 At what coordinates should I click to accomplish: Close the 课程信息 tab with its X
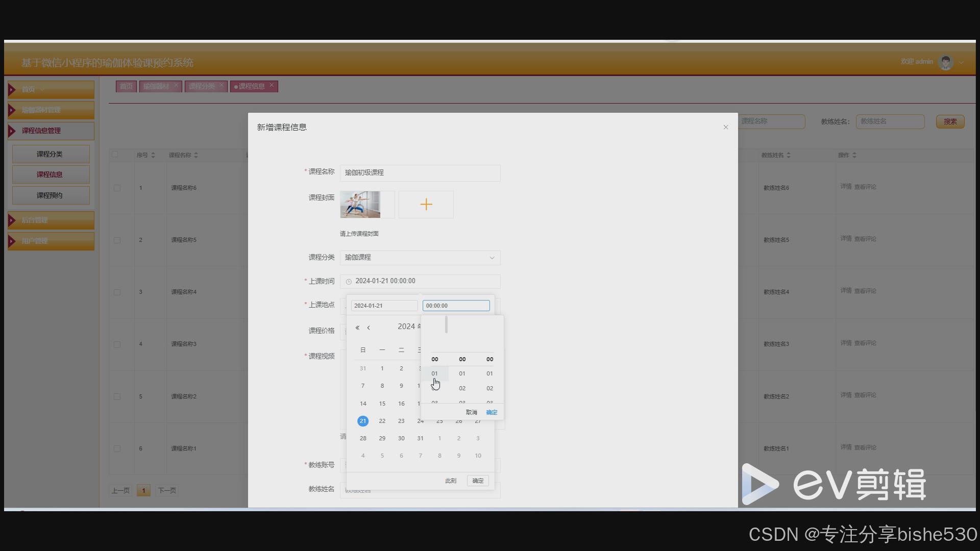point(272,85)
